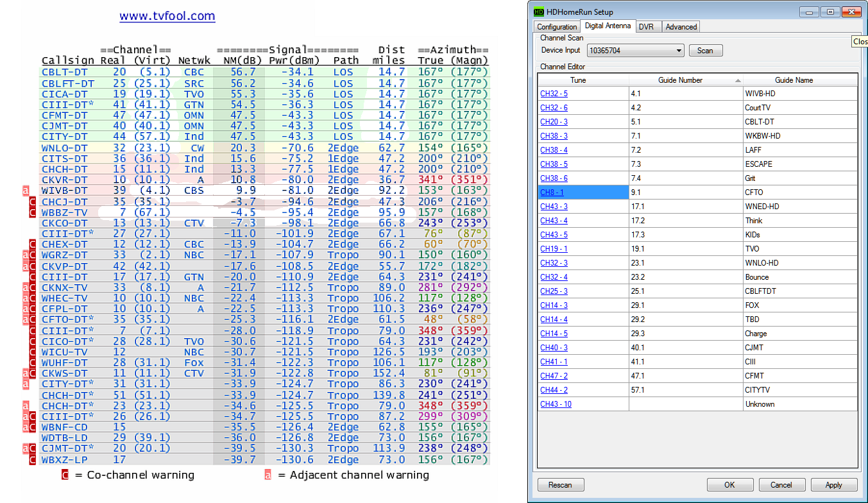The width and height of the screenshot is (868, 503).
Task: Click the CH38 - 4 tune link
Action: pyautogui.click(x=554, y=150)
